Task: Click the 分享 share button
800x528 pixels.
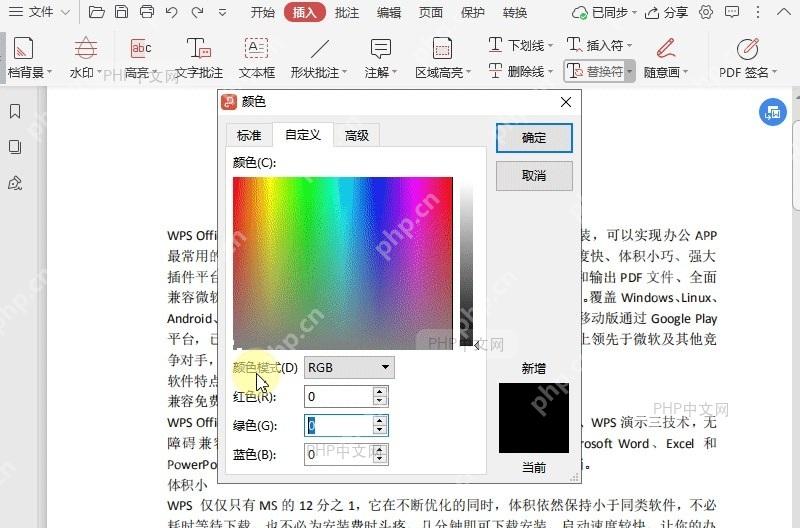Action: [x=666, y=12]
